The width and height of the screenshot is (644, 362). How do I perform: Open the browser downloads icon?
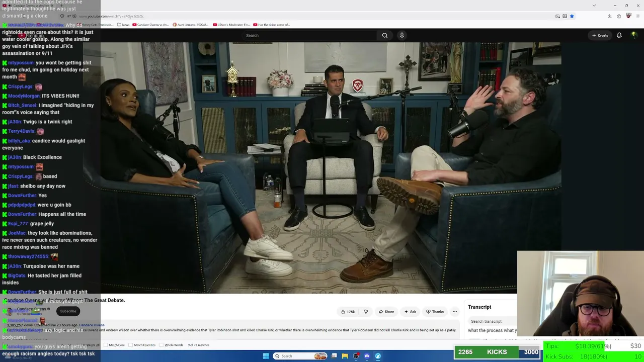[609, 16]
